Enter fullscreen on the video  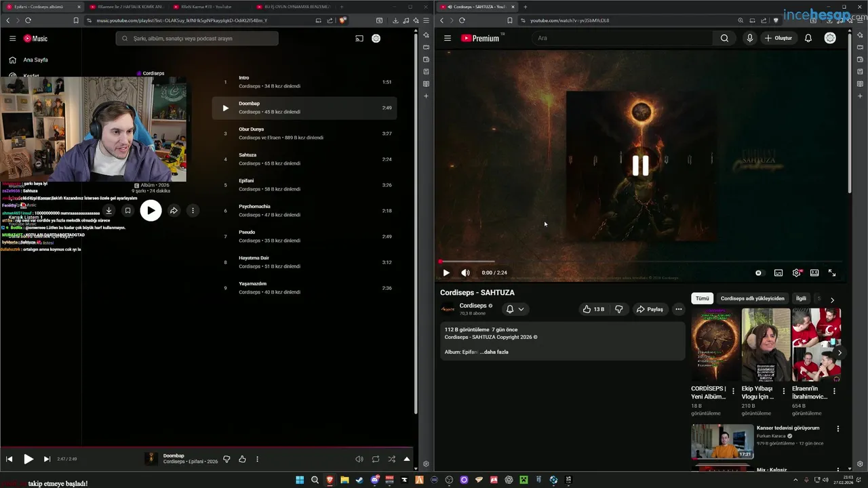click(x=832, y=273)
